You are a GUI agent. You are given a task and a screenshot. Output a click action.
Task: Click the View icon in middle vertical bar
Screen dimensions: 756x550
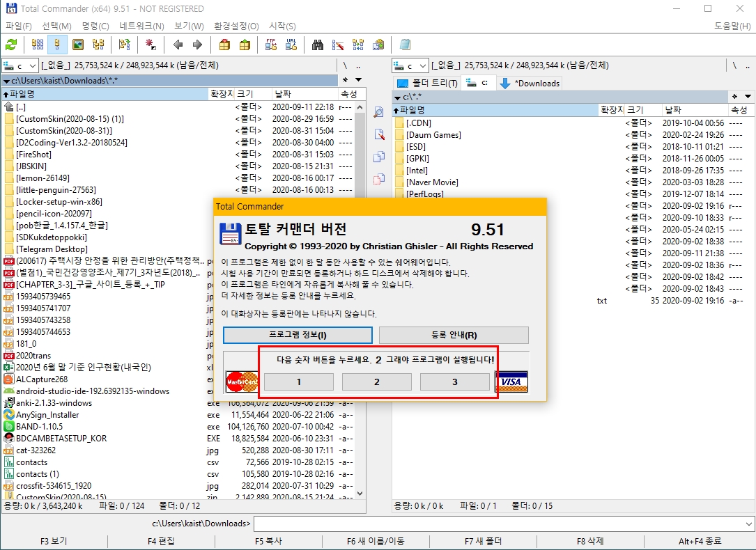tap(379, 111)
